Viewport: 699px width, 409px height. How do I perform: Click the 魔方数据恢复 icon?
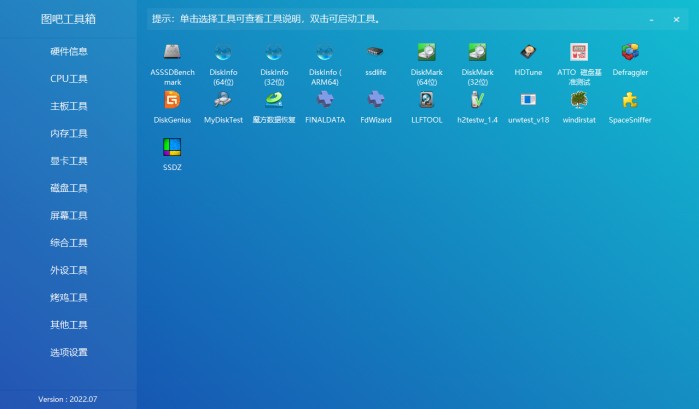coord(274,100)
